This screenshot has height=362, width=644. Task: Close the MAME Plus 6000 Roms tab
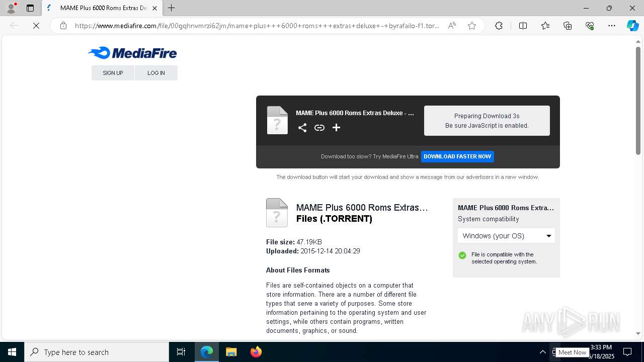click(x=155, y=8)
